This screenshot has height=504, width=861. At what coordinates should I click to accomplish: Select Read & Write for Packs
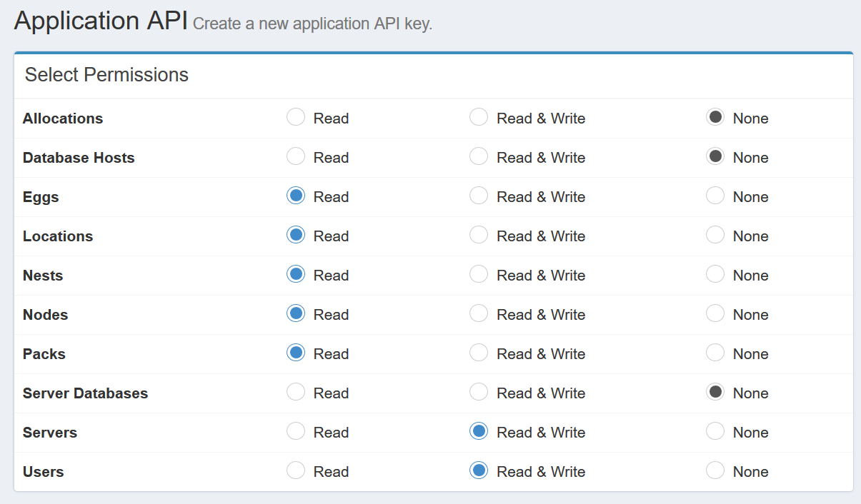pyautogui.click(x=479, y=353)
